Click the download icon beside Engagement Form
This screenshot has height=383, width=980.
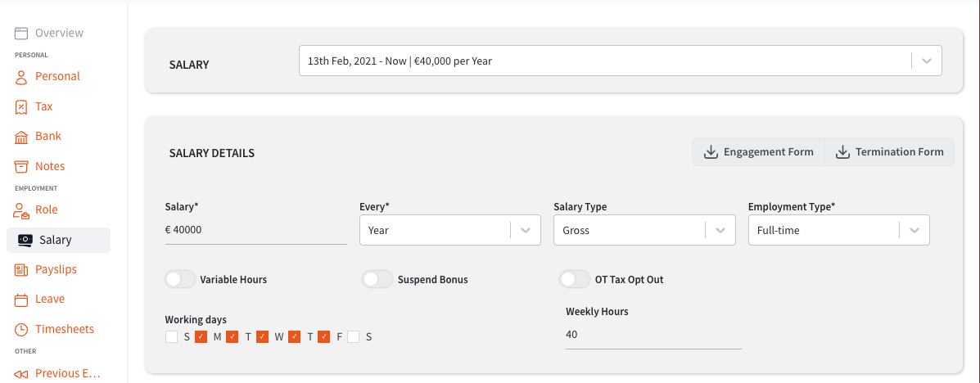(x=711, y=152)
